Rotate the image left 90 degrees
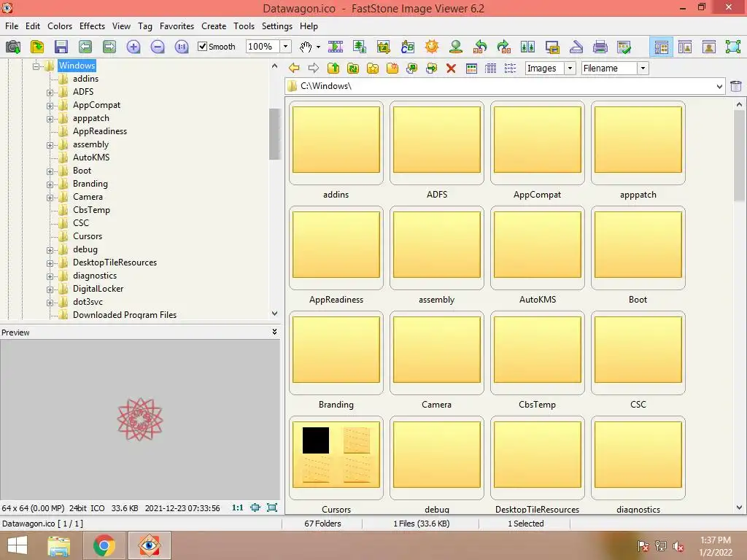Viewport: 747px width, 560px height. tap(480, 47)
